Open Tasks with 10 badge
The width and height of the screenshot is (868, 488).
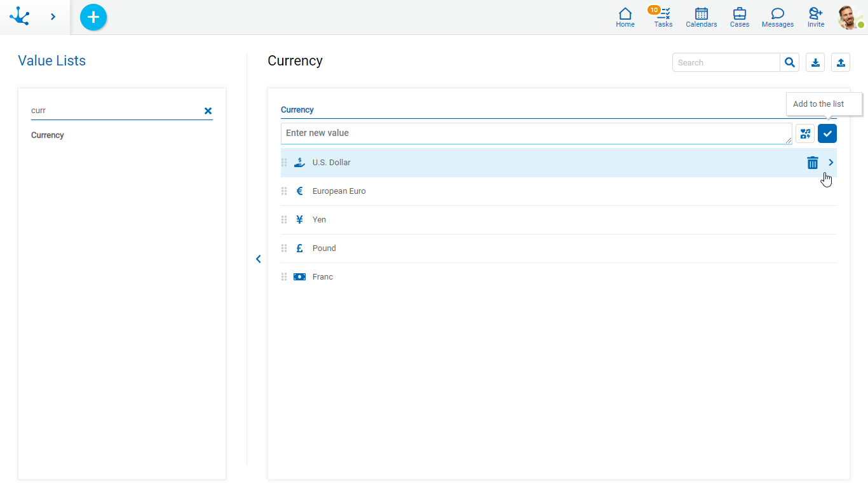point(663,17)
